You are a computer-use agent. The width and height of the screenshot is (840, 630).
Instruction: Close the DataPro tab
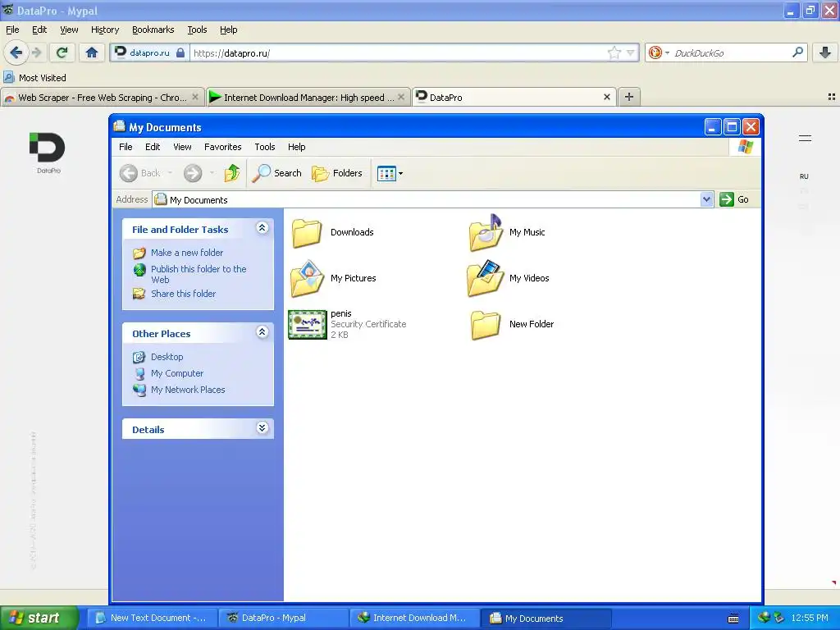coord(607,97)
